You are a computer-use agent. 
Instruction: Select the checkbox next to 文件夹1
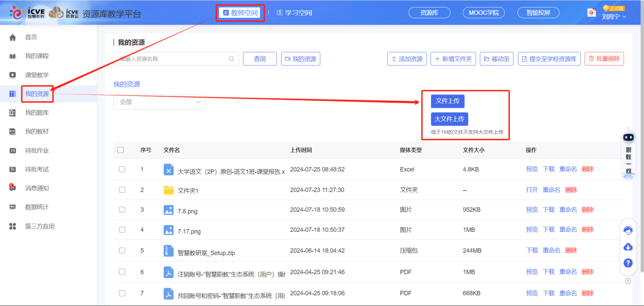[121, 189]
